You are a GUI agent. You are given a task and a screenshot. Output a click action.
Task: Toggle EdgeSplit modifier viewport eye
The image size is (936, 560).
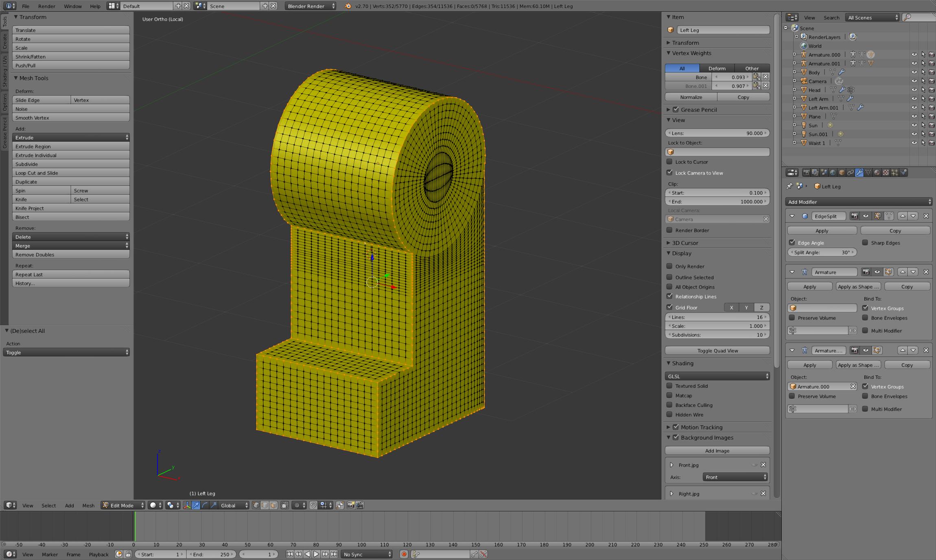pos(866,216)
